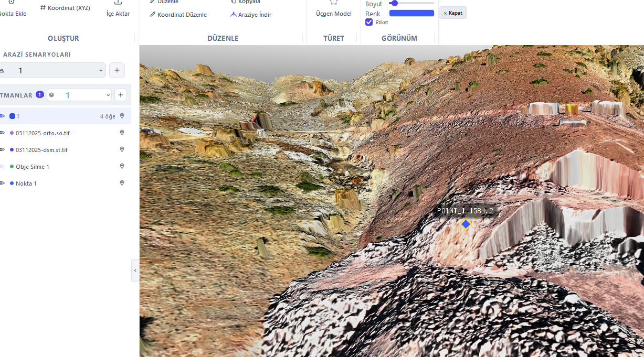Viewport: 644px width, 357px height.
Task: Open the Arazi Senaryoları dropdown
Action: (x=52, y=70)
